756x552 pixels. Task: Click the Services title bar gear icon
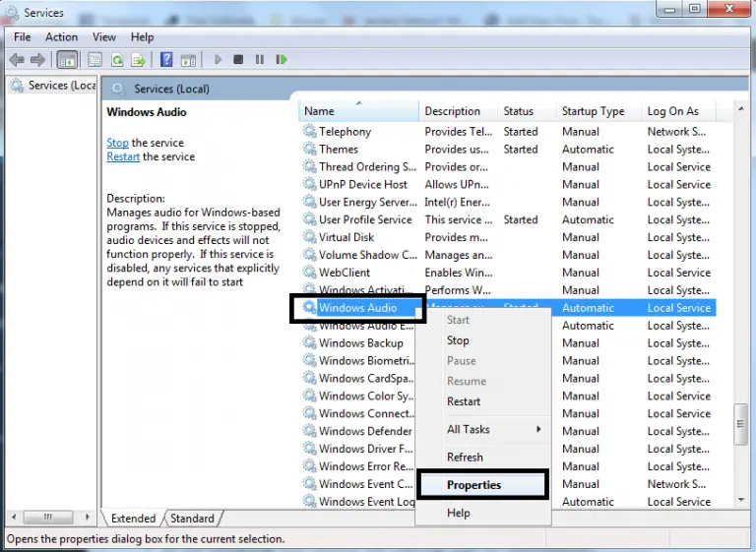[12, 13]
